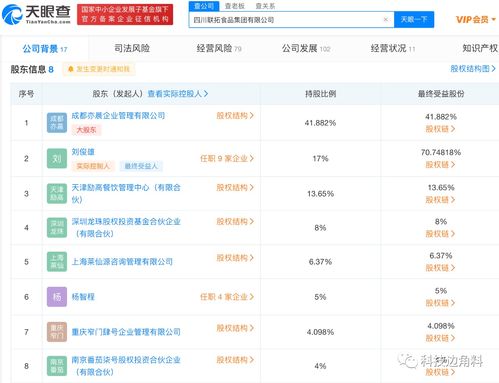Expand 任职 9 家企业 for 刘俊雄
Image resolution: width=499 pixels, height=383 pixels.
pos(227,158)
